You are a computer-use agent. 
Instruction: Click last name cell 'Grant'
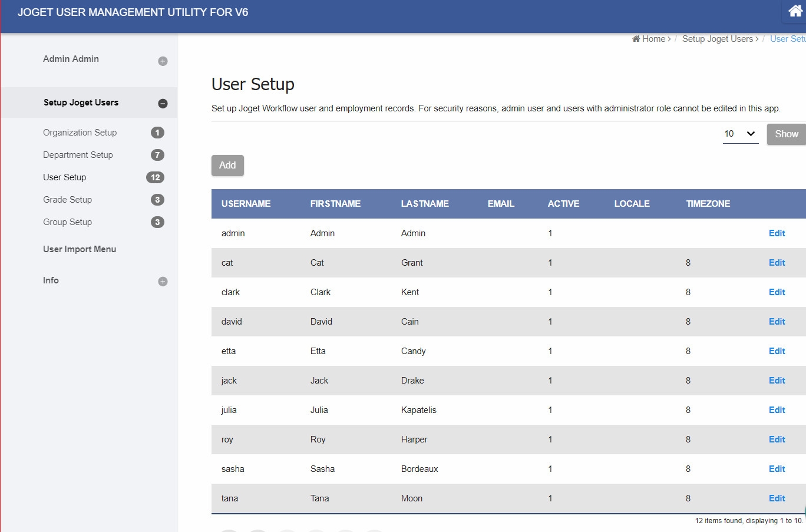pos(412,263)
